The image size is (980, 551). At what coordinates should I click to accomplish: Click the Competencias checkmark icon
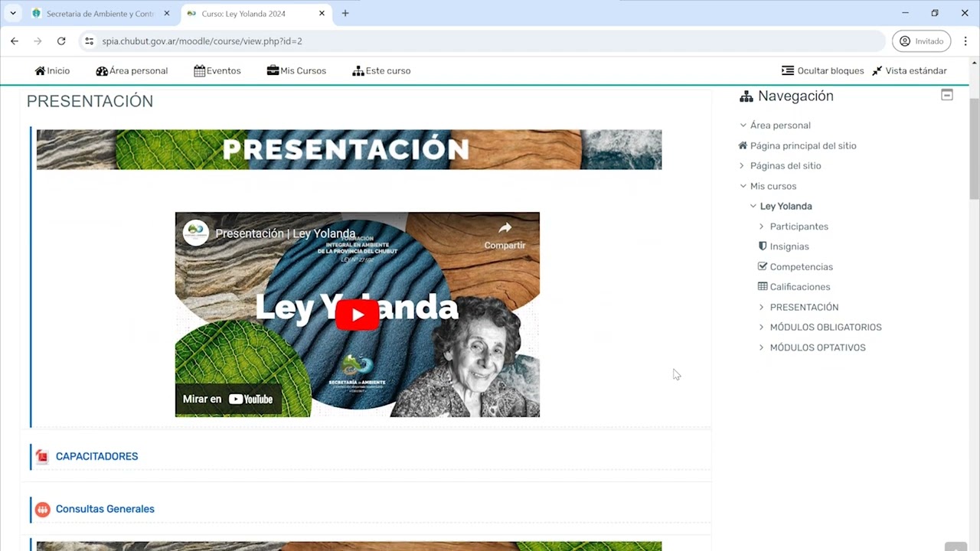[x=763, y=266]
